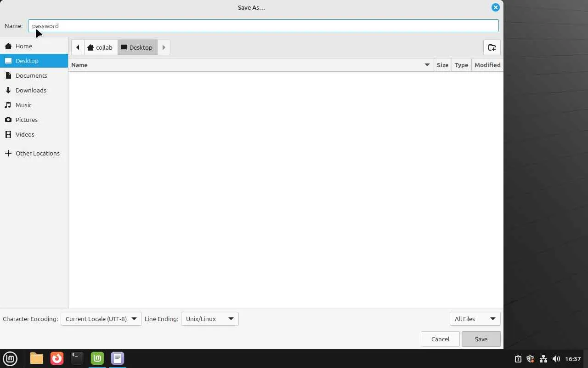Sort files by Modified column
The width and height of the screenshot is (588, 368).
tap(487, 65)
